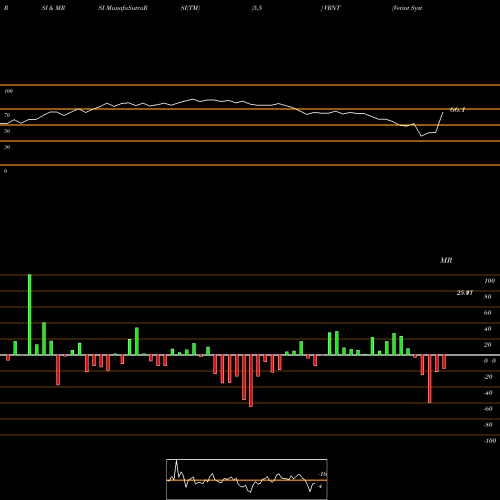Click the MR axis label -80
The height and width of the screenshot is (500, 500).
pyautogui.click(x=488, y=425)
